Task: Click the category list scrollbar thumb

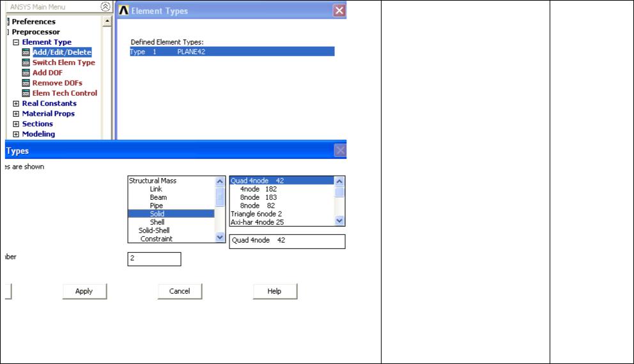Action: [x=220, y=197]
